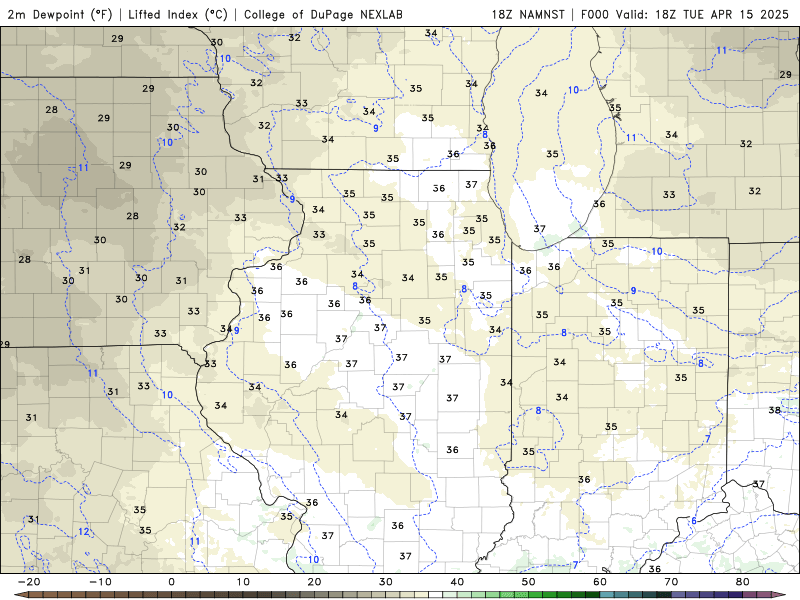Click the -10 label on the color scale
This screenshot has width=800, height=600.
point(100,582)
